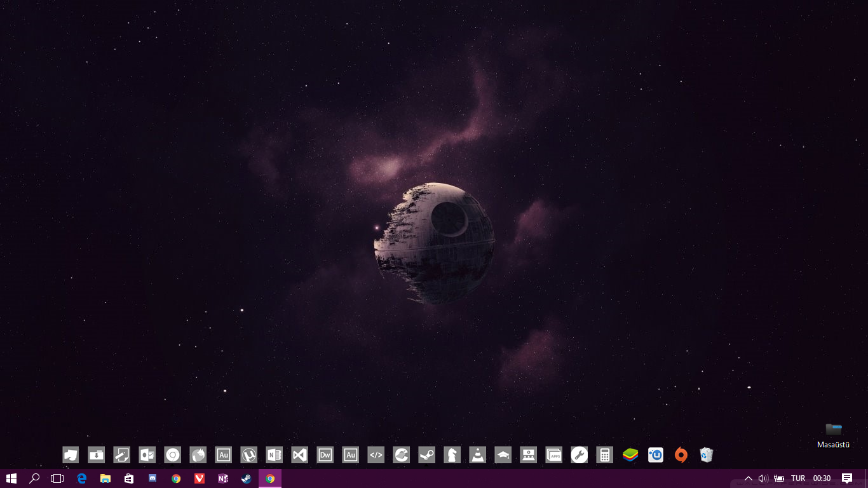Open the pen-and-note dock icon
Viewport: 868px width, 488px height.
pyautogui.click(x=121, y=454)
